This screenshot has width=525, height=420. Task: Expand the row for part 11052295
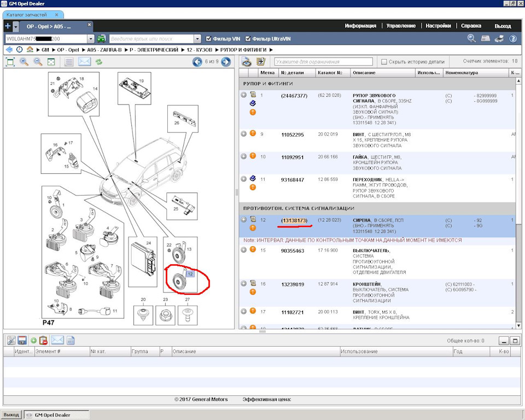(244, 133)
